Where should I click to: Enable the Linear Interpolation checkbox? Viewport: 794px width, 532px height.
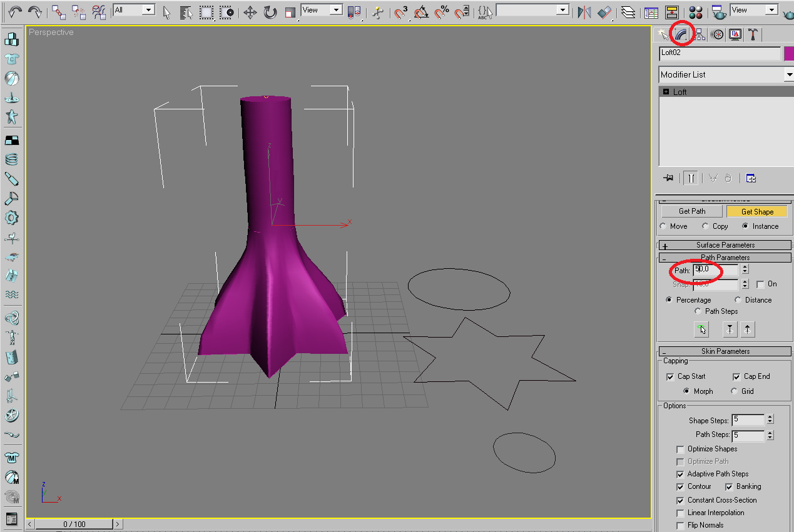tap(680, 513)
